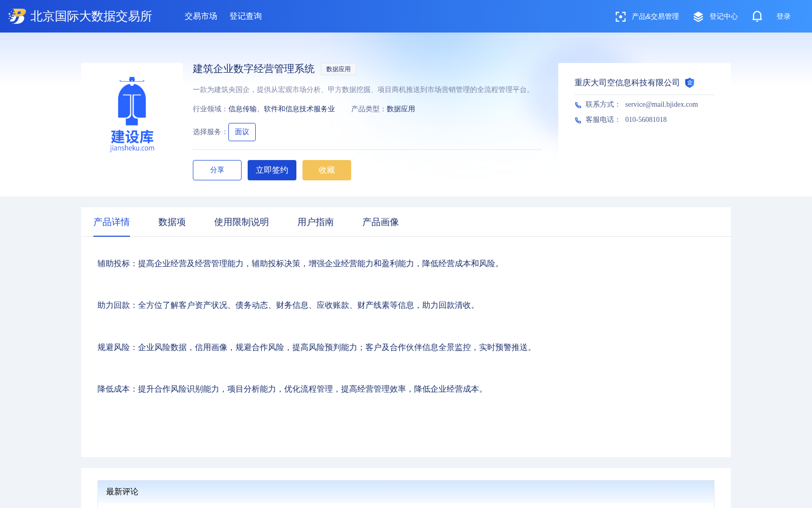This screenshot has width=812, height=508.
Task: Click the phone icon beside 联系方式
Action: 578,105
